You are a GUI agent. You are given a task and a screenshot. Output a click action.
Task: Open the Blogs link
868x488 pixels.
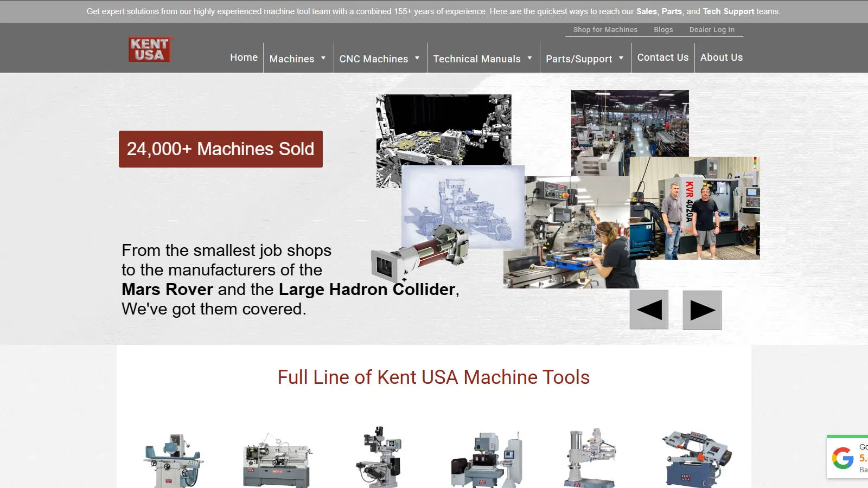pos(663,30)
